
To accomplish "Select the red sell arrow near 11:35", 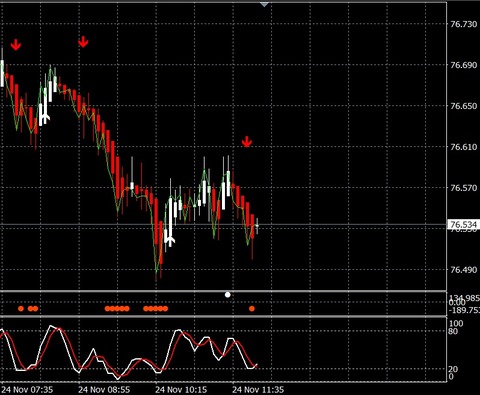I will [246, 141].
